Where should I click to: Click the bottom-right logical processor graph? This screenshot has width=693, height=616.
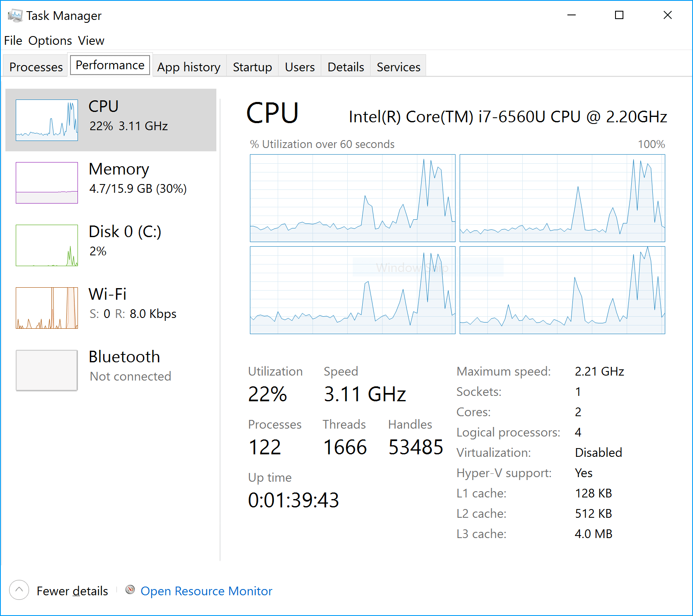pos(562,290)
